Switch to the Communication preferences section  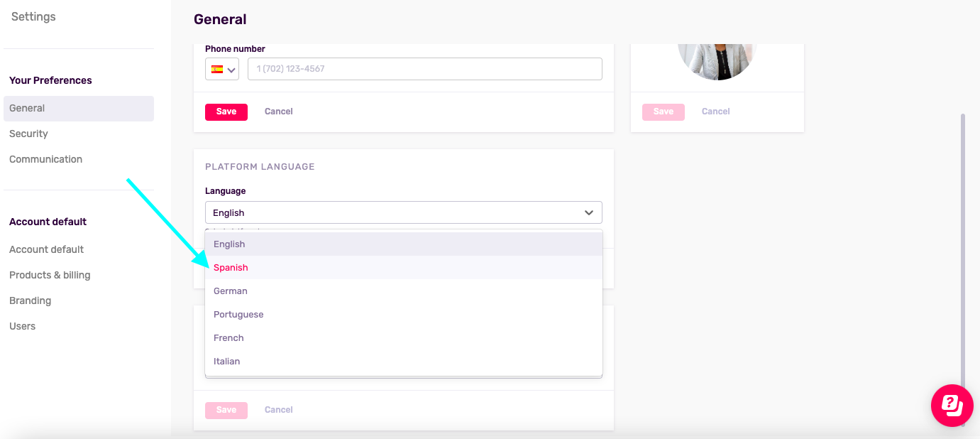coord(45,158)
